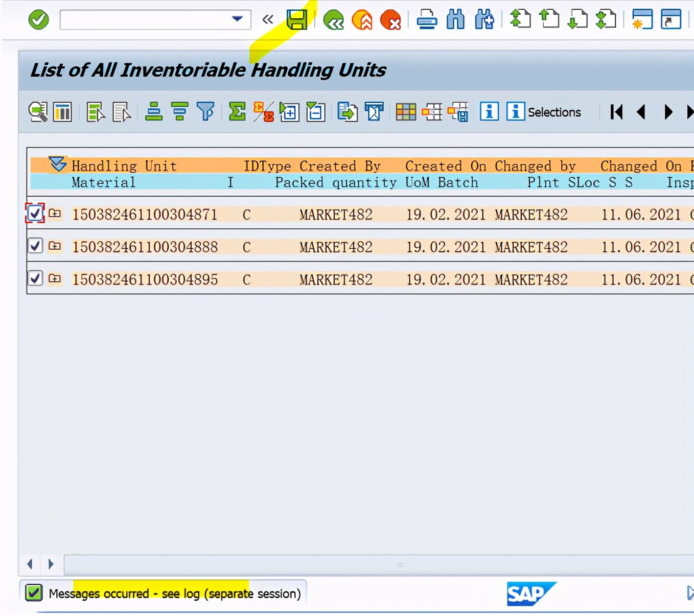Open the Details magnifier icon
Image resolution: width=694 pixels, height=616 pixels.
pos(38,112)
